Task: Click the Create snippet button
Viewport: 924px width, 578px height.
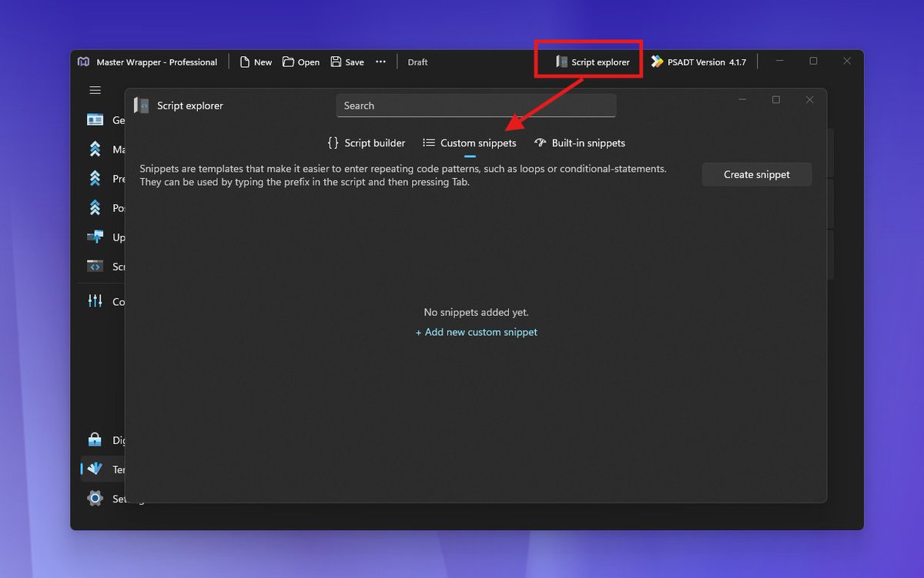Action: click(757, 174)
